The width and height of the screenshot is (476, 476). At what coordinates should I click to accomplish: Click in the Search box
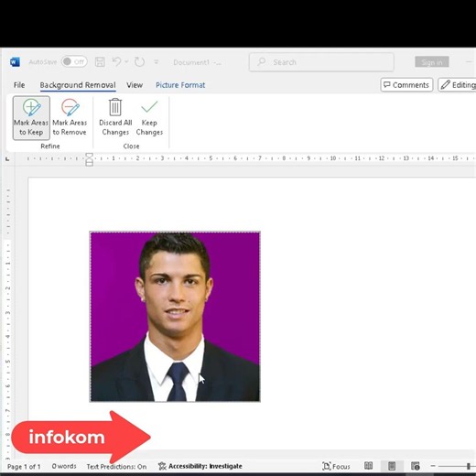321,62
